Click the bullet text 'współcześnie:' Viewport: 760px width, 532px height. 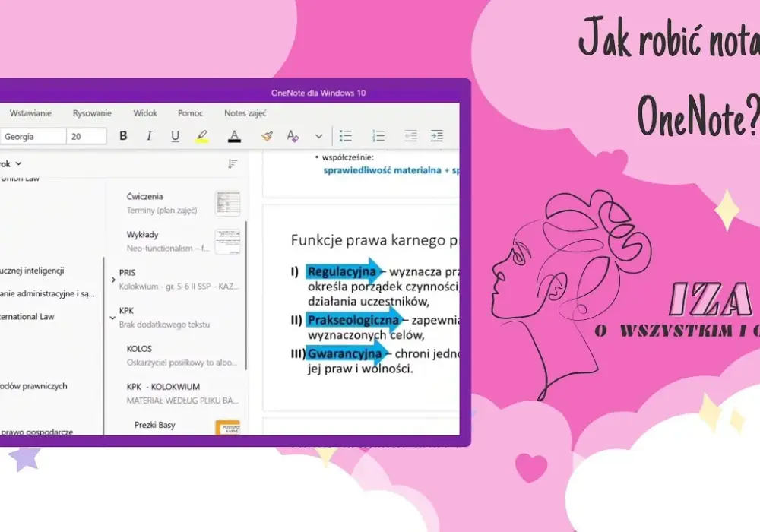pos(347,157)
